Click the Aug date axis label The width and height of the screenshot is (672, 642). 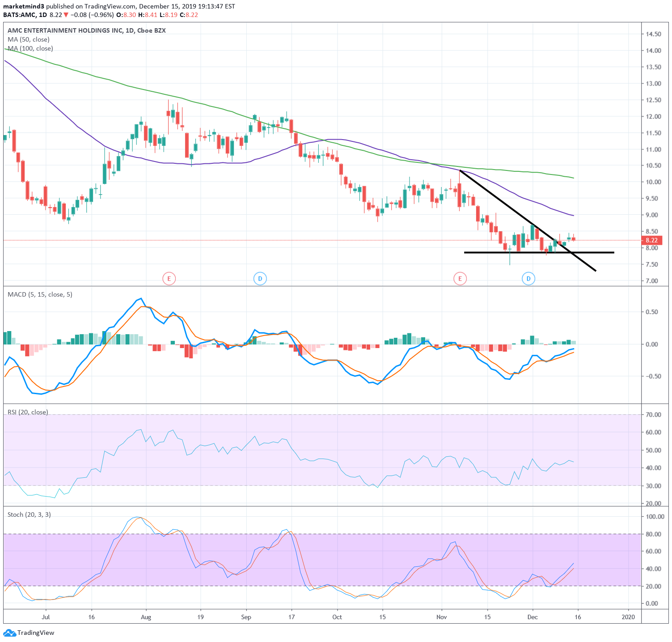coord(146,617)
